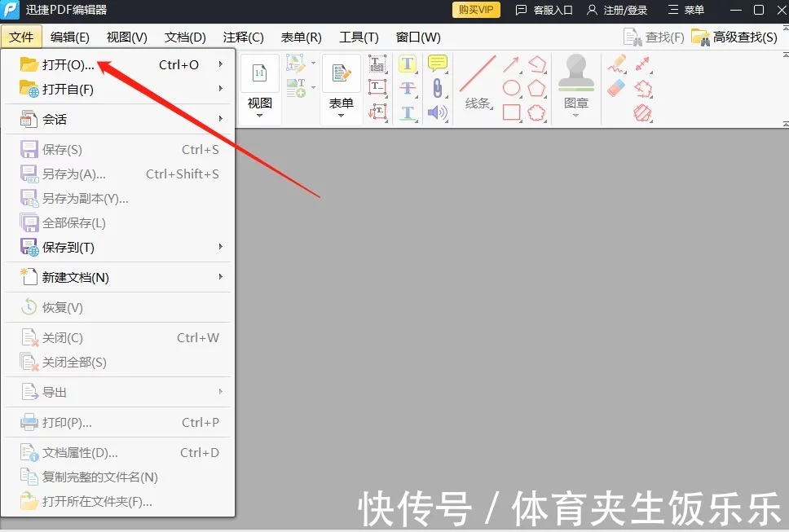The image size is (789, 532).
Task: Select the callout text tool
Action: [377, 112]
